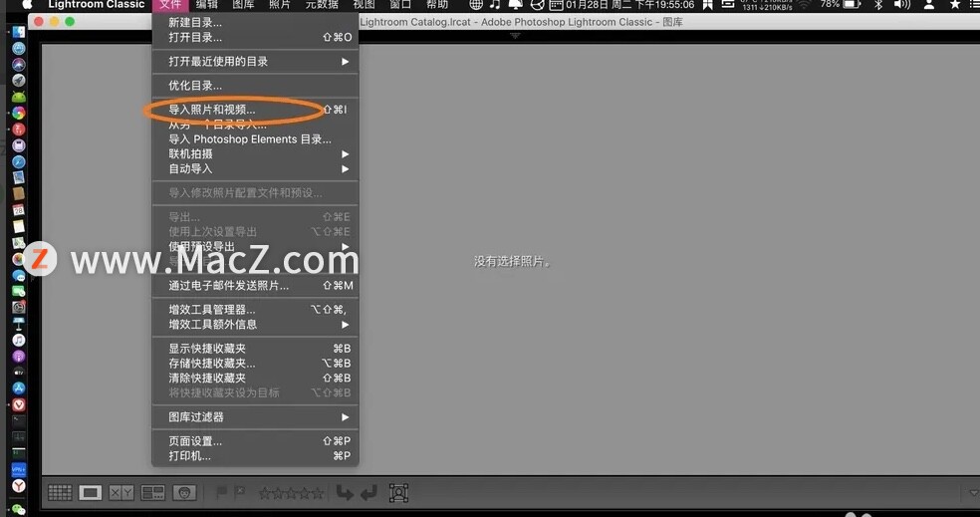The image size is (980, 517).
Task: Click the 没有选择照片。 message text
Action: (x=513, y=261)
